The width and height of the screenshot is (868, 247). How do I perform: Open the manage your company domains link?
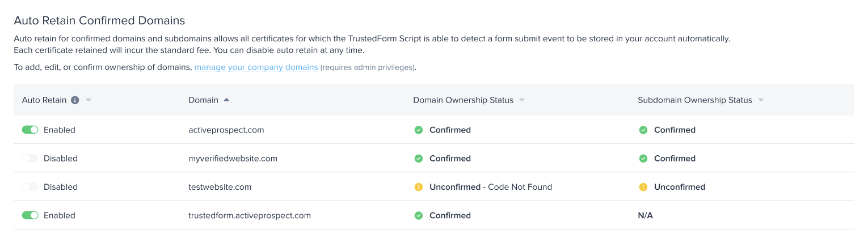256,67
